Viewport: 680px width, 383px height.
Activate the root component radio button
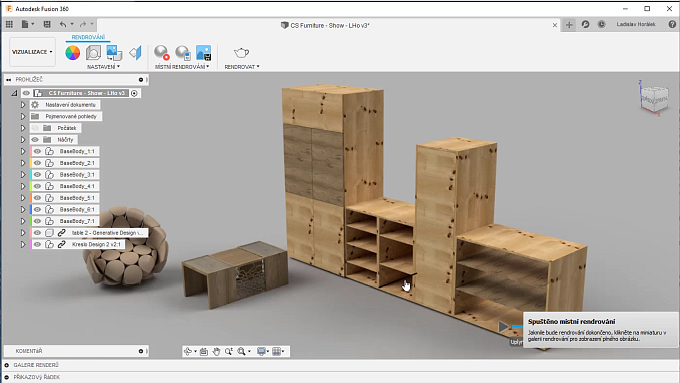click(134, 93)
